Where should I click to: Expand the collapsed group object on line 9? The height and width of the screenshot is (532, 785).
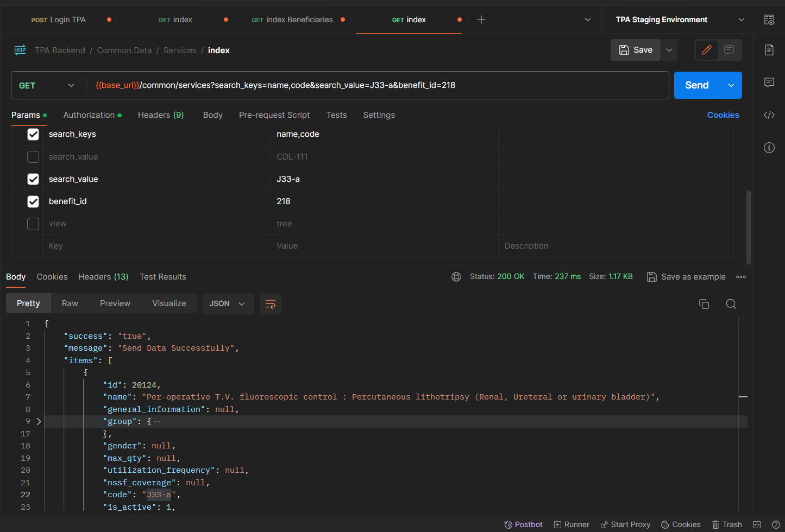pos(39,421)
